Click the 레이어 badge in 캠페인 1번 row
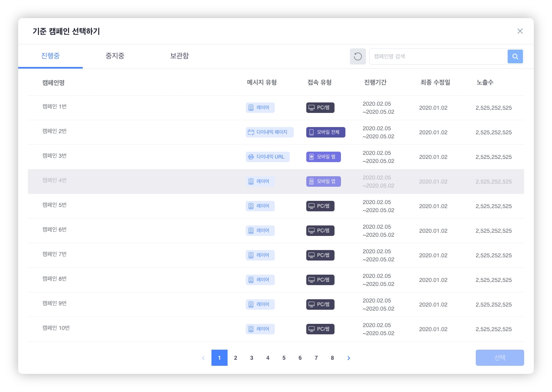The height and width of the screenshot is (392, 552). pyautogui.click(x=260, y=108)
